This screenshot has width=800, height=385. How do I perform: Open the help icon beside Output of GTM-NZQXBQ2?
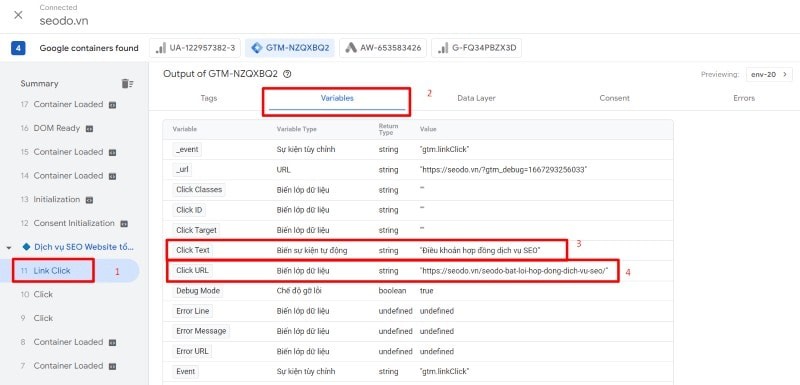[287, 74]
